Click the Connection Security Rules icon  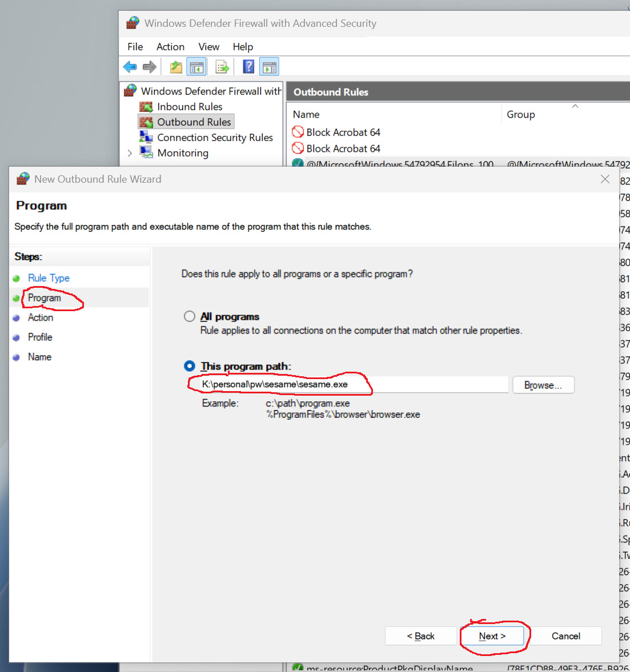[x=146, y=137]
